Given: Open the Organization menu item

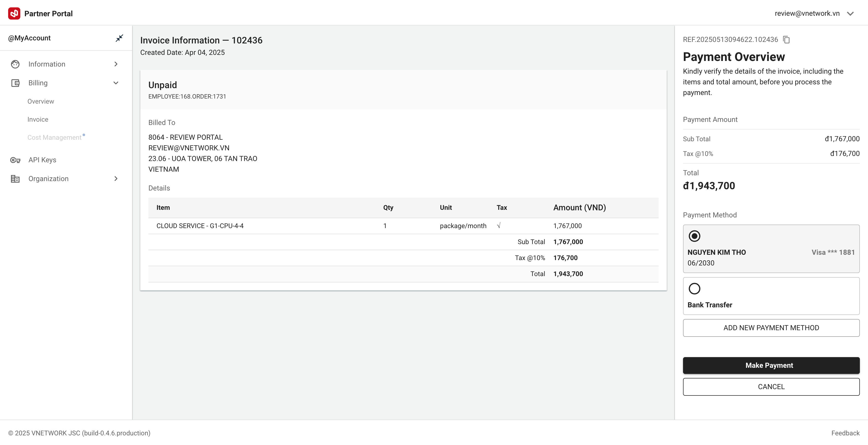Looking at the screenshot, I should click(x=49, y=179).
